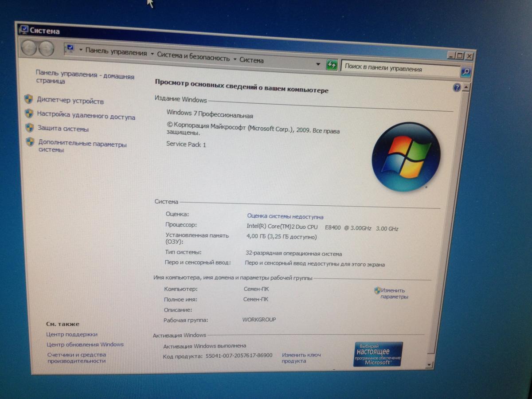Click the shield icon beside Защита системы

29,128
